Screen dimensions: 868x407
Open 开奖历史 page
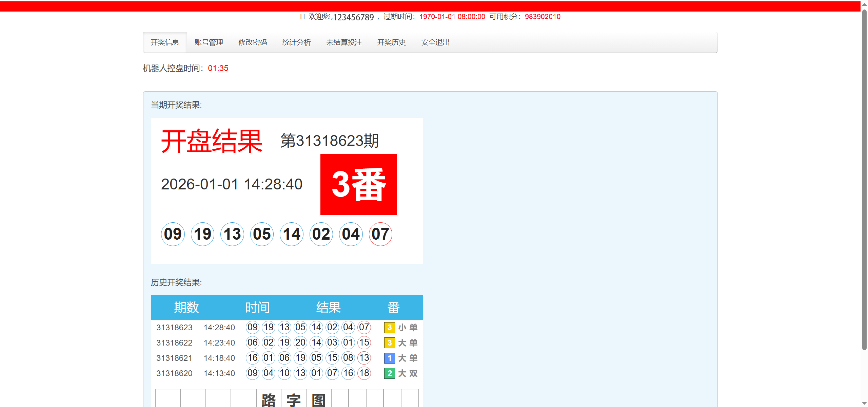[x=391, y=42]
